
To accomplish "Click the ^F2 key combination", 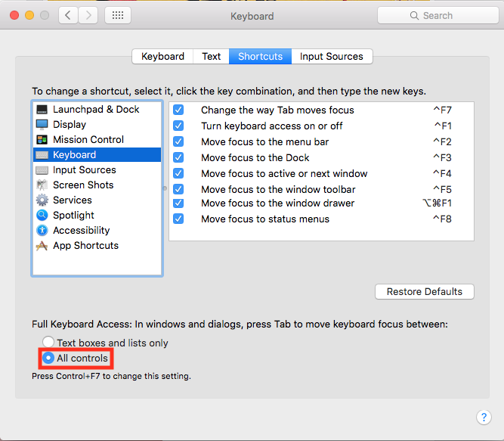I will tap(442, 141).
